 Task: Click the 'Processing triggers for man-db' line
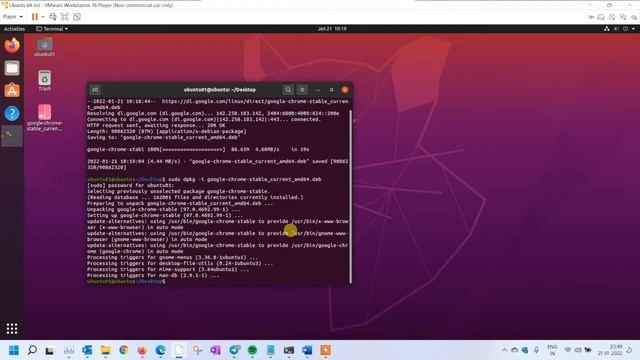pos(153,276)
